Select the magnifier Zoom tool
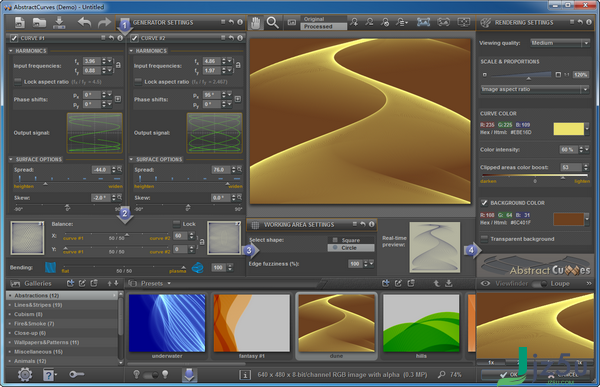 point(272,23)
